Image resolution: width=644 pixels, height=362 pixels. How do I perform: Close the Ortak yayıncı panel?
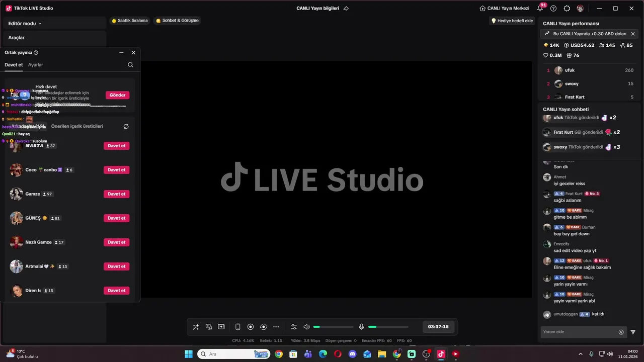(133, 52)
